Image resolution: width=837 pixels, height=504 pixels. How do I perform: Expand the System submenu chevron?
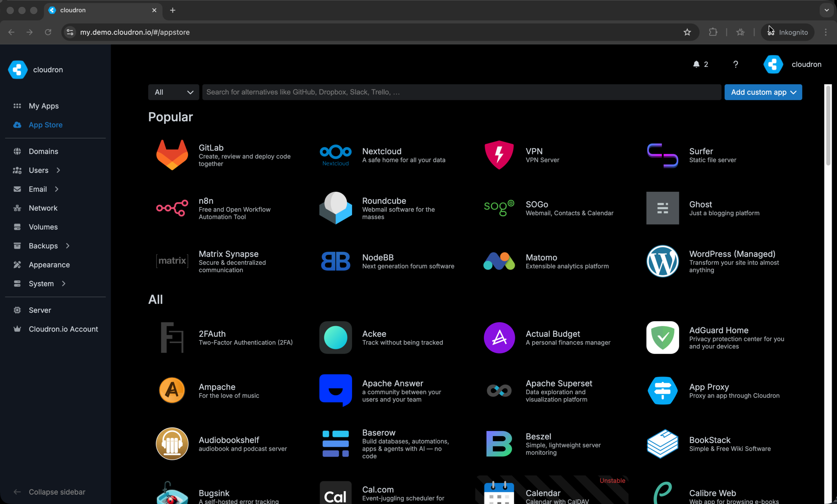pyautogui.click(x=63, y=284)
